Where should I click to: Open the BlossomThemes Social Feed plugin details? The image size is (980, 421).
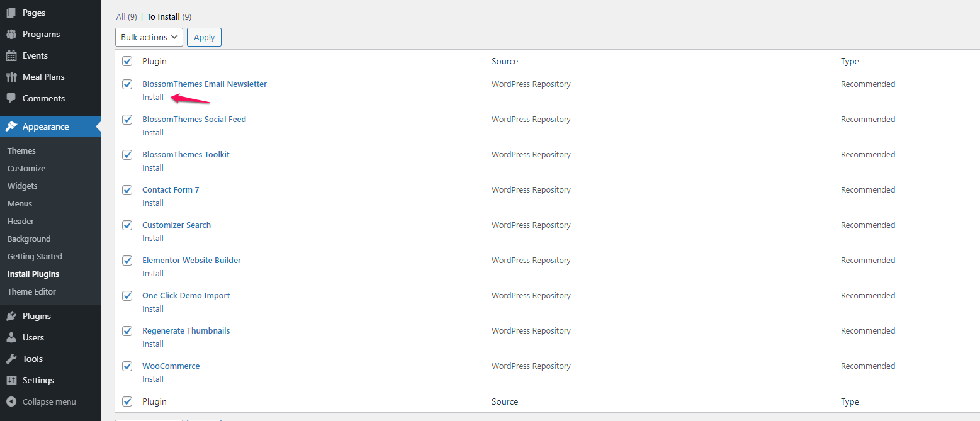[194, 119]
